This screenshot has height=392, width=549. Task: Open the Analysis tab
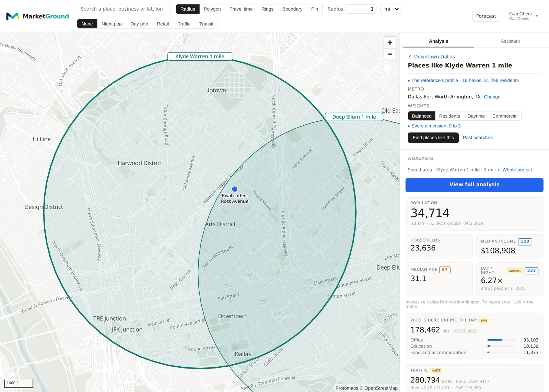pyautogui.click(x=439, y=41)
